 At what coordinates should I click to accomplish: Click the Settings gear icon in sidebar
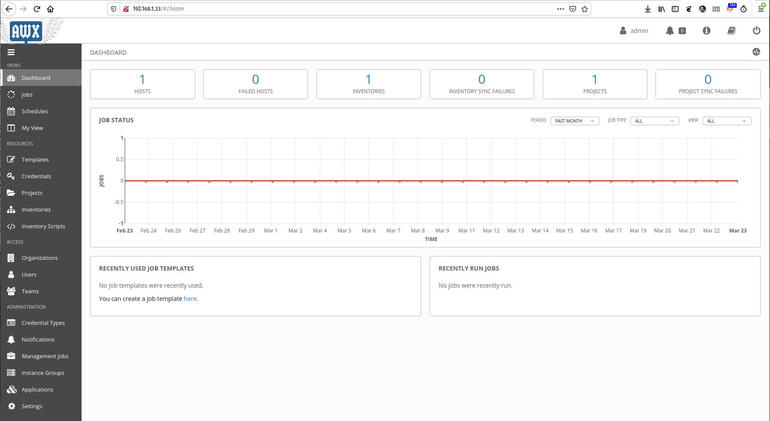(x=11, y=406)
